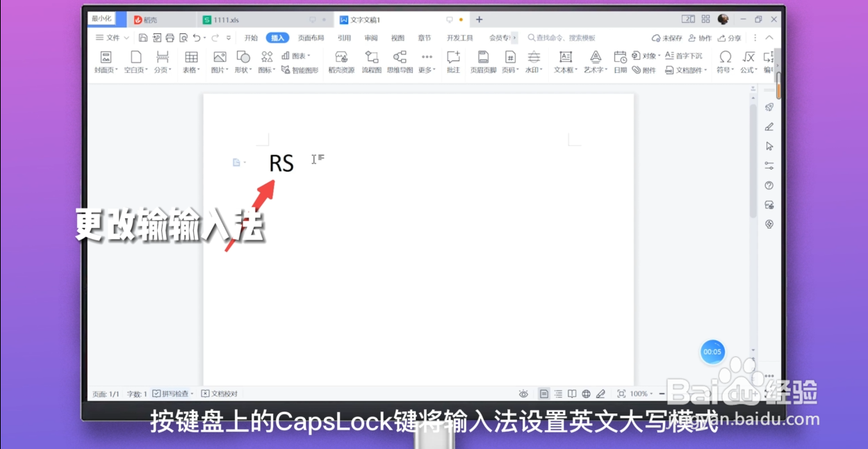The height and width of the screenshot is (449, 868).
Task: Click the blue 00:05 recording timer bubble
Action: click(x=712, y=352)
